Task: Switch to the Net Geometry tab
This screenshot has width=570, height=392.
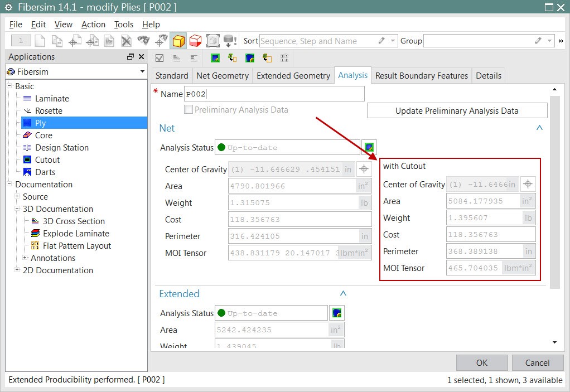Action: [x=222, y=75]
